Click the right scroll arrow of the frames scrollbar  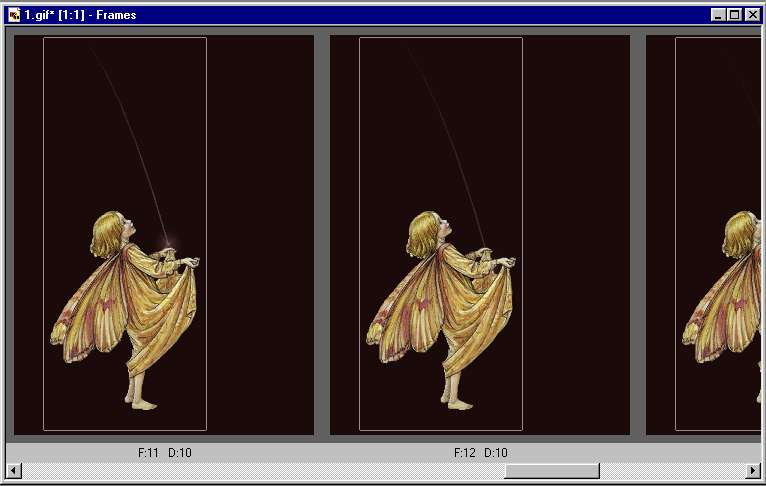click(753, 471)
